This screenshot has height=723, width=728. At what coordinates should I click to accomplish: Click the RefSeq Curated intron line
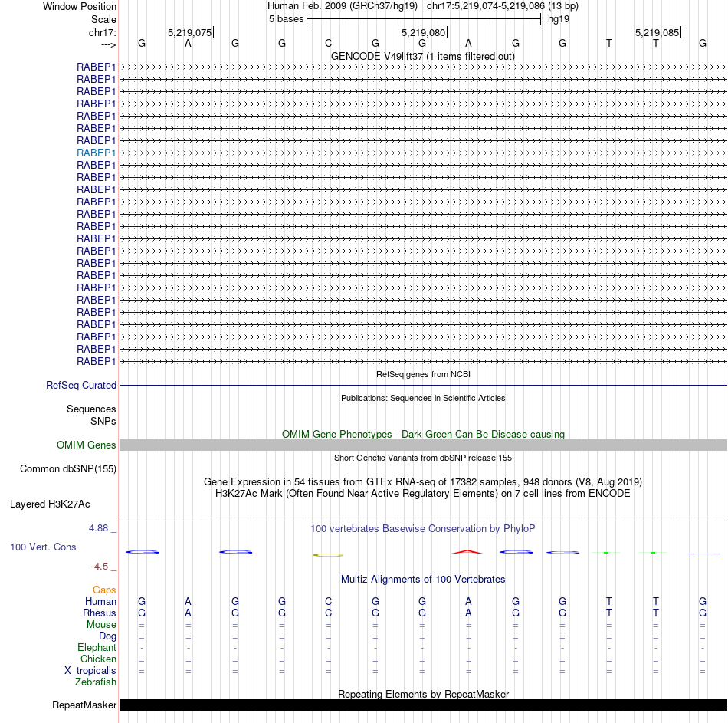coord(424,385)
